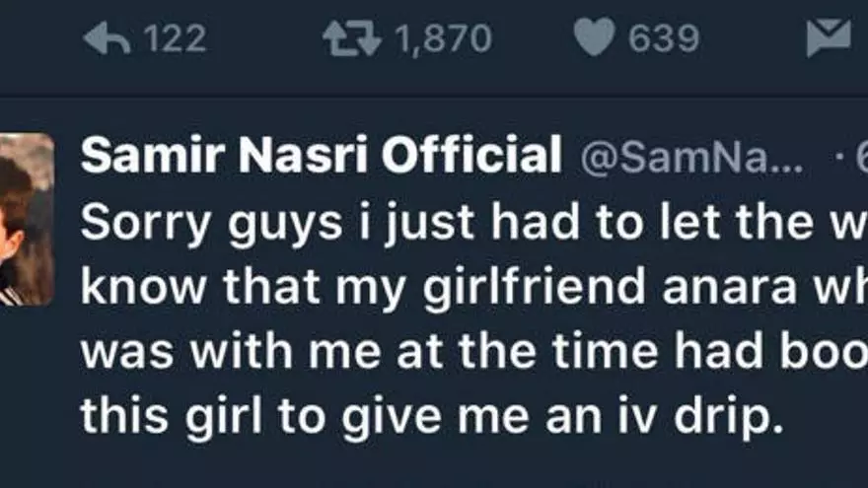The image size is (868, 488).
Task: Click the 639 likes count
Action: [664, 38]
